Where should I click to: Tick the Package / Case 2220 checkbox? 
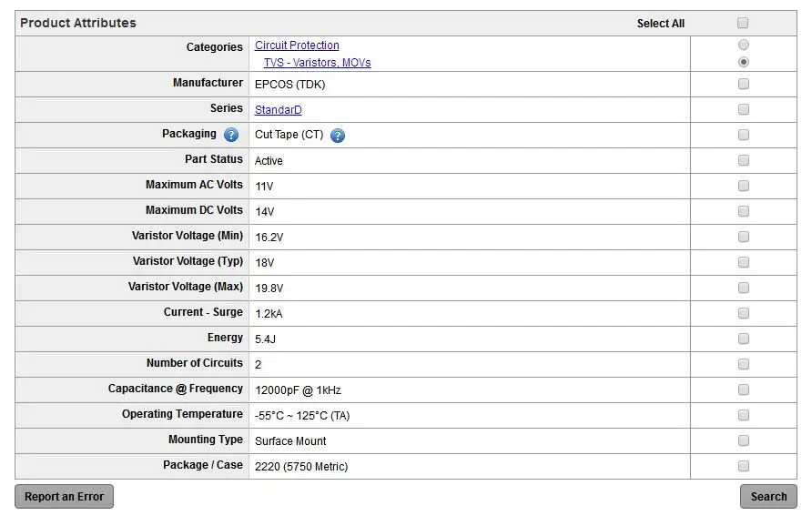(x=744, y=466)
